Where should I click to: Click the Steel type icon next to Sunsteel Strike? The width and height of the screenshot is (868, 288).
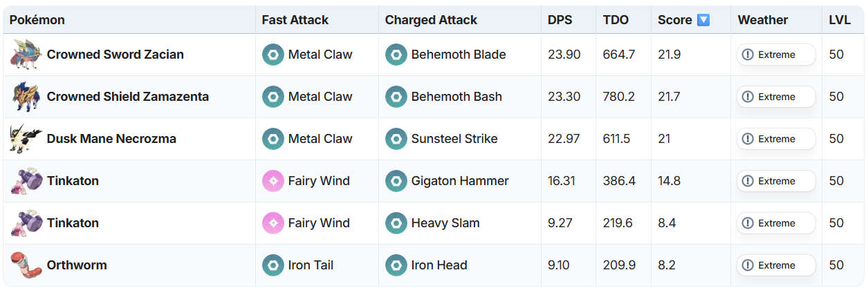pyautogui.click(x=396, y=139)
